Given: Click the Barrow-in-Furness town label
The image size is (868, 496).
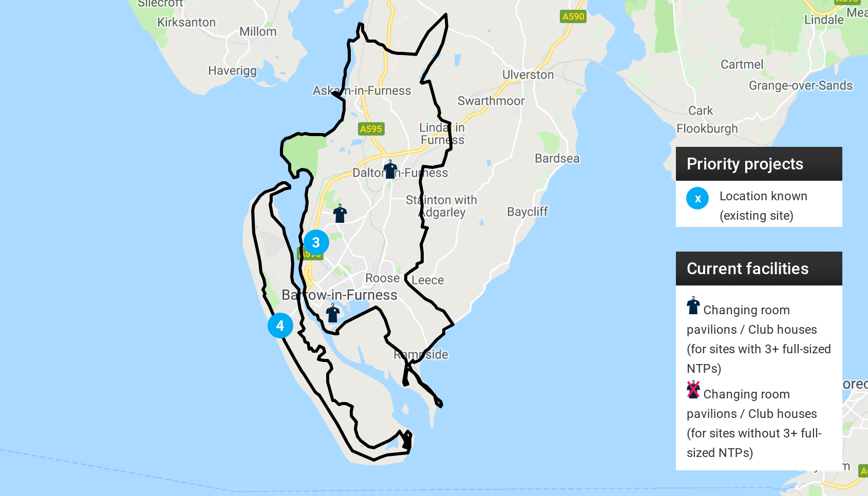Looking at the screenshot, I should click(339, 295).
